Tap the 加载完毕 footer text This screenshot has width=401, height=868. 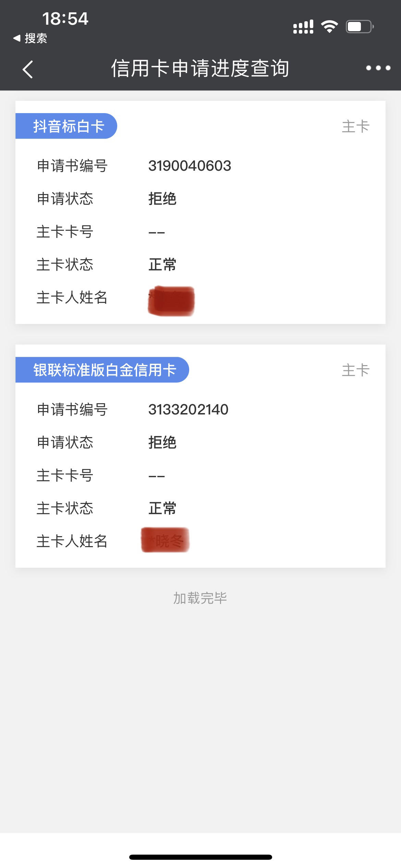[x=200, y=598]
